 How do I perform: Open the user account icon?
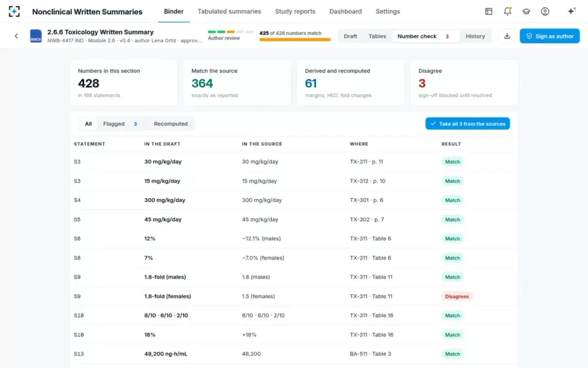[x=545, y=11]
